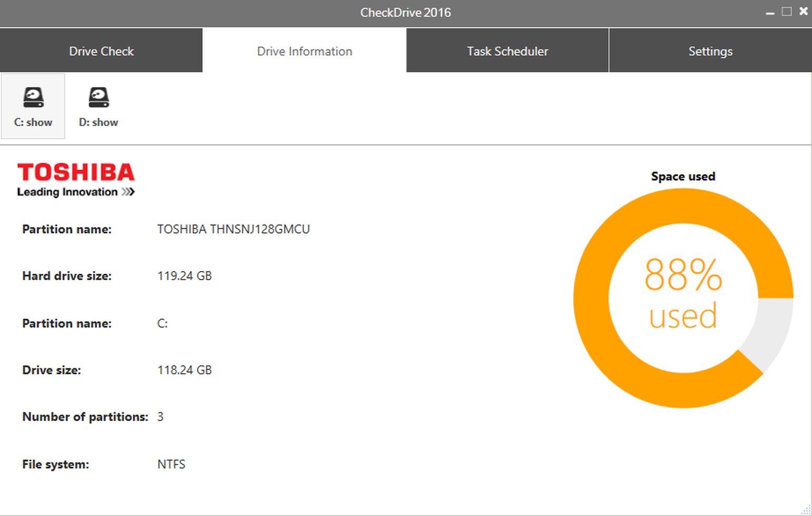812x516 pixels.
Task: Maximize the CheckDrive 2016 window
Action: tap(787, 12)
